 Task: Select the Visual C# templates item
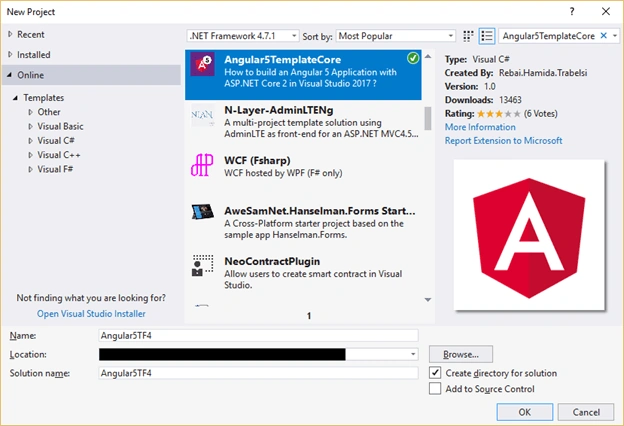pyautogui.click(x=56, y=141)
